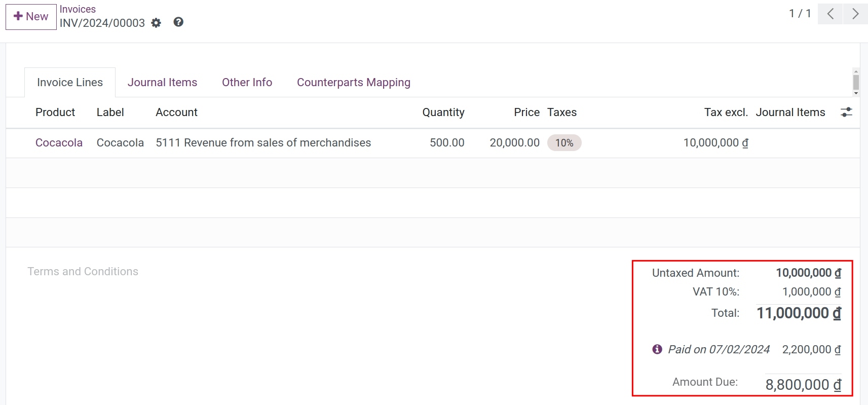Click the Total 11,000,000 ₫ value
868x405 pixels.
pos(799,313)
